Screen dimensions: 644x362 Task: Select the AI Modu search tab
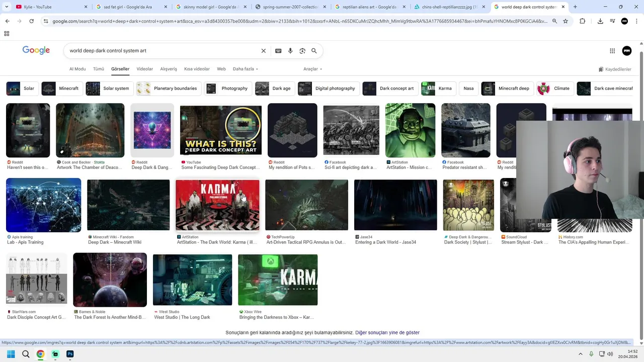[77, 69]
